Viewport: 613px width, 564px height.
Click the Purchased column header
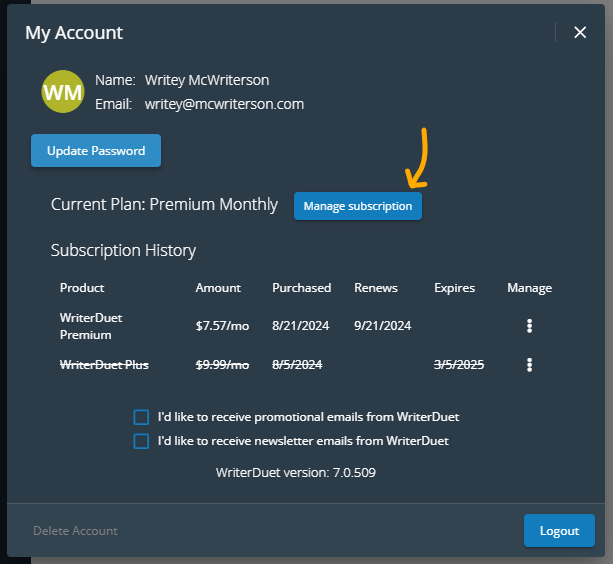pos(301,288)
